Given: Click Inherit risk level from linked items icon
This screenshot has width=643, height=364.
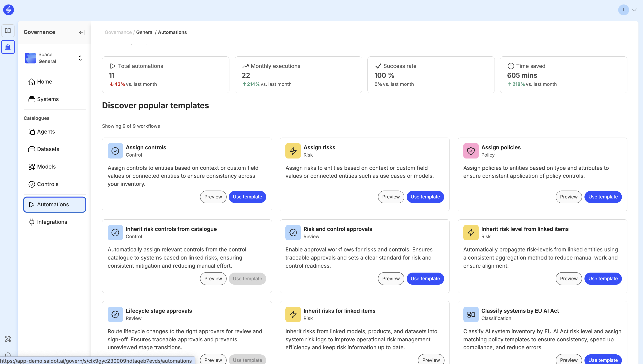Looking at the screenshot, I should (471, 232).
